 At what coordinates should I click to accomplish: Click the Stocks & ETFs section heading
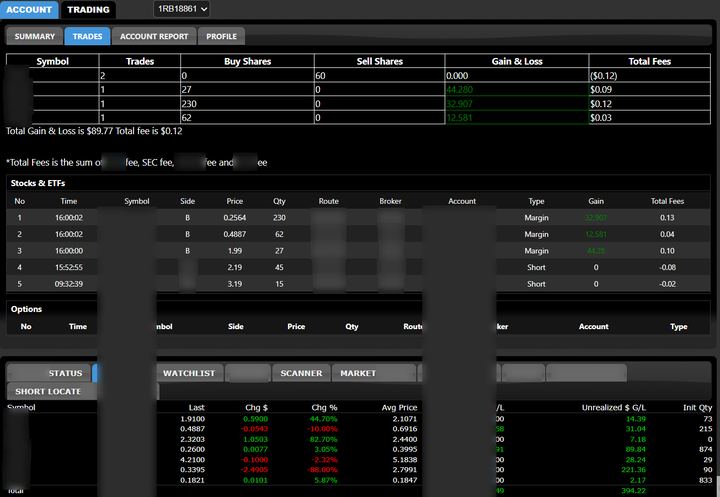[38, 183]
